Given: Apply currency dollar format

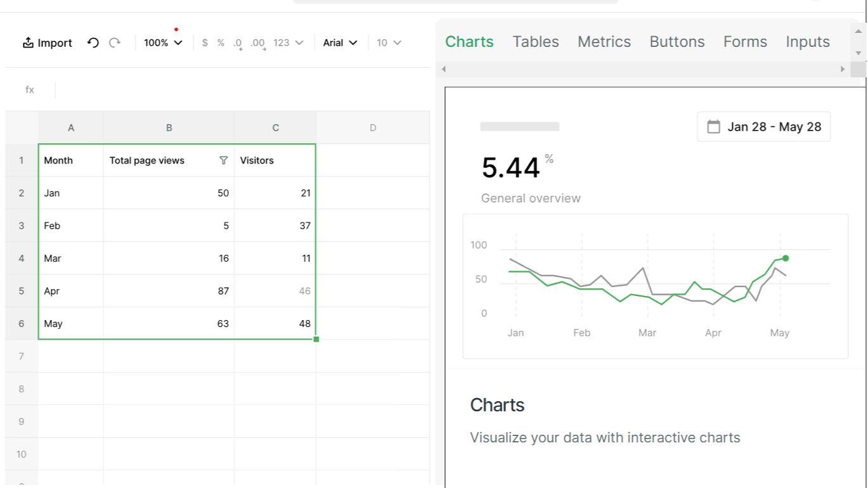Looking at the screenshot, I should click(x=205, y=42).
